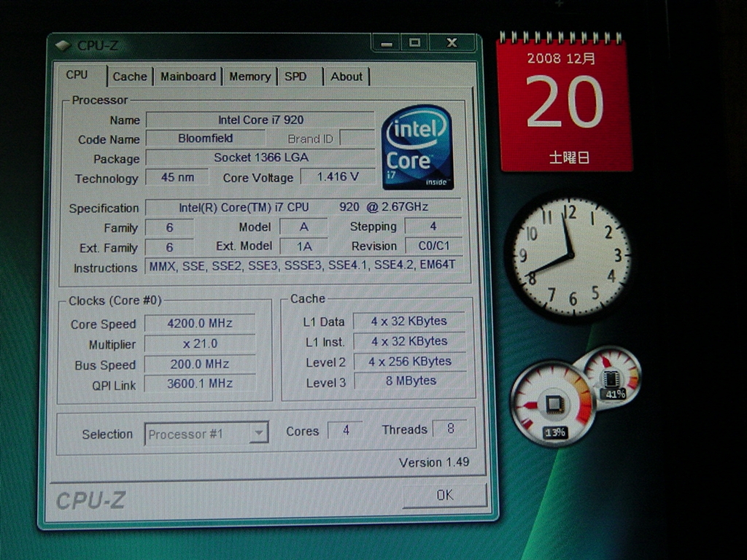Minimize the CPU-Z window
Screen dimensions: 747x560
(x=387, y=43)
